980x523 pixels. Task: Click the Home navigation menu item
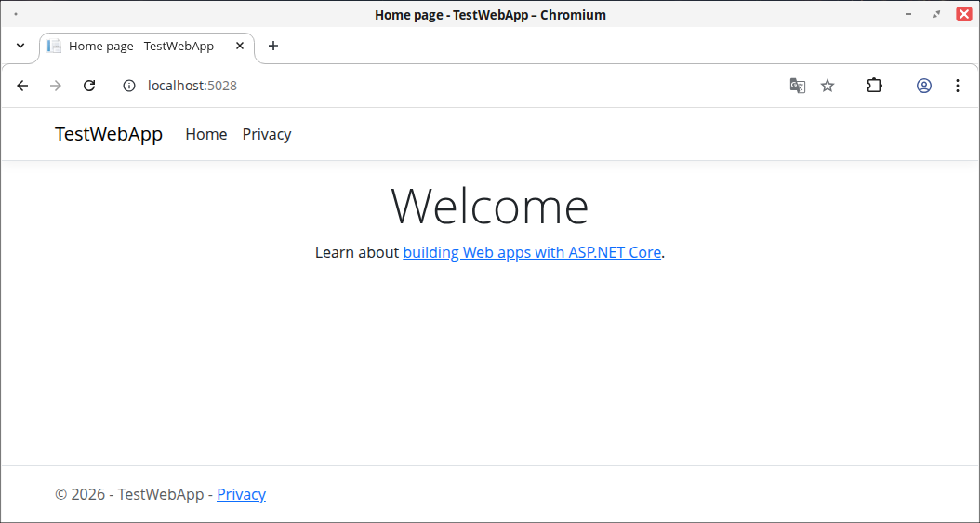pyautogui.click(x=206, y=135)
